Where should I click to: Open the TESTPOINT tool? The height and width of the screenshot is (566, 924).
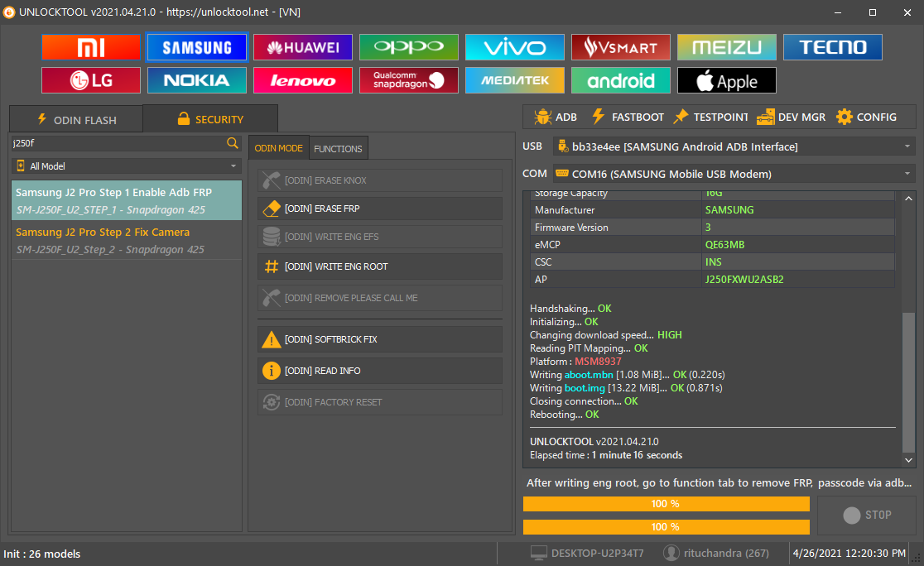coord(710,117)
